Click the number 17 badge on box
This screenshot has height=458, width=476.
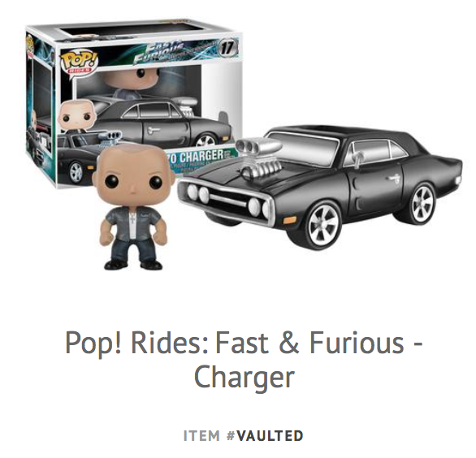click(x=227, y=47)
